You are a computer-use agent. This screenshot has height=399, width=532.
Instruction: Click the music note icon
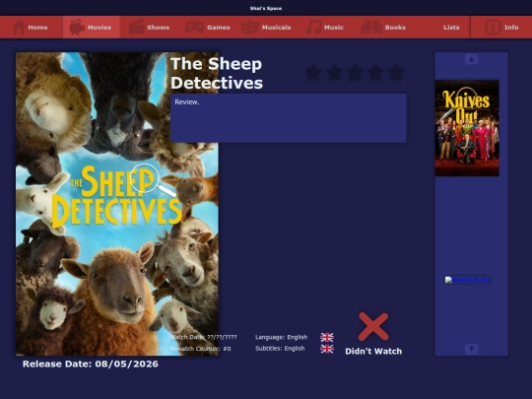pos(313,28)
